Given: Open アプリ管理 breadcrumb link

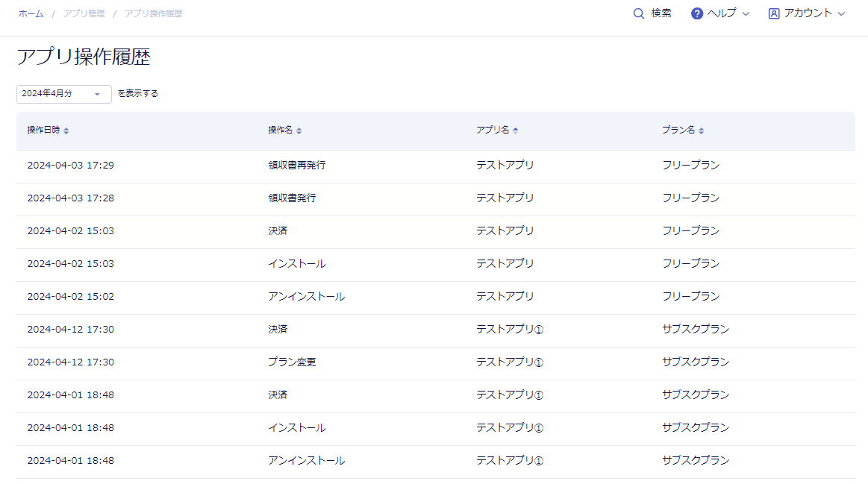Looking at the screenshot, I should click(x=84, y=13).
